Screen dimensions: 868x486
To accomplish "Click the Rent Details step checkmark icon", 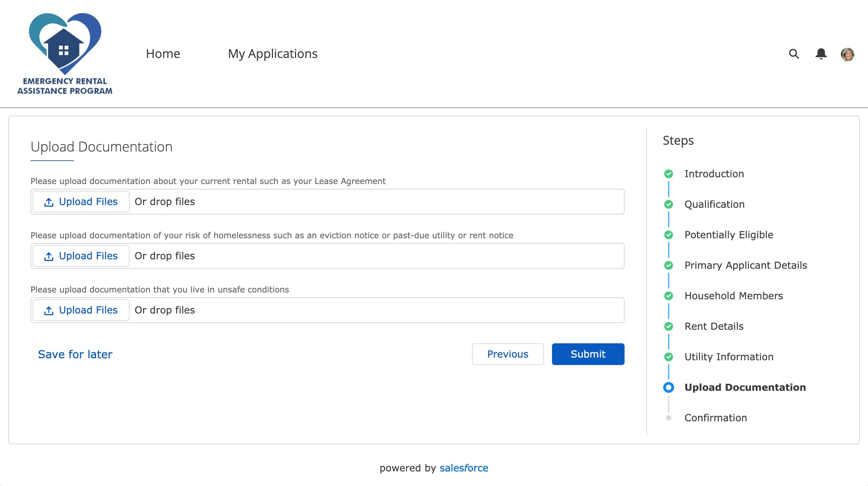I will click(668, 326).
